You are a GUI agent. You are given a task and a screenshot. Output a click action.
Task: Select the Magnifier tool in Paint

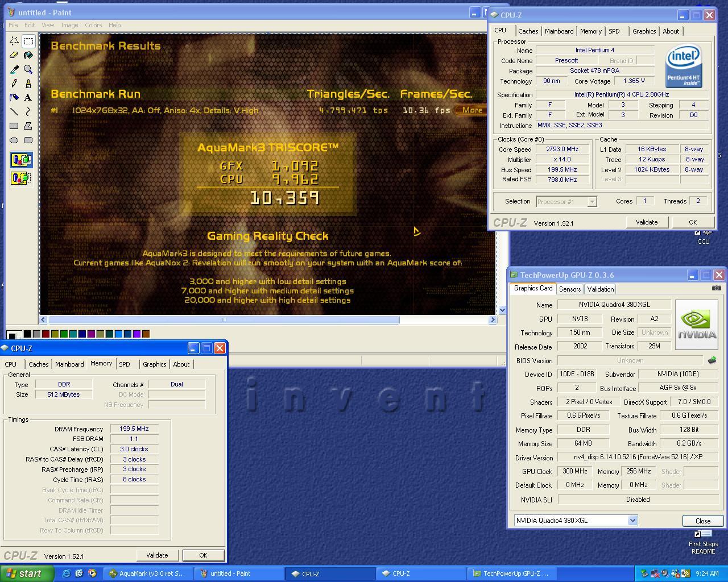[28, 69]
